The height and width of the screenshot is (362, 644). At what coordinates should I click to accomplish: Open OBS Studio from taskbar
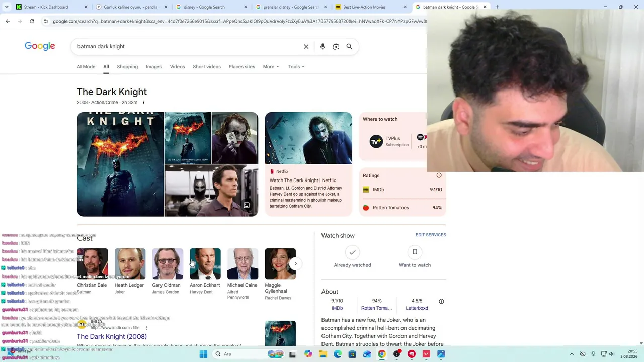pyautogui.click(x=397, y=354)
